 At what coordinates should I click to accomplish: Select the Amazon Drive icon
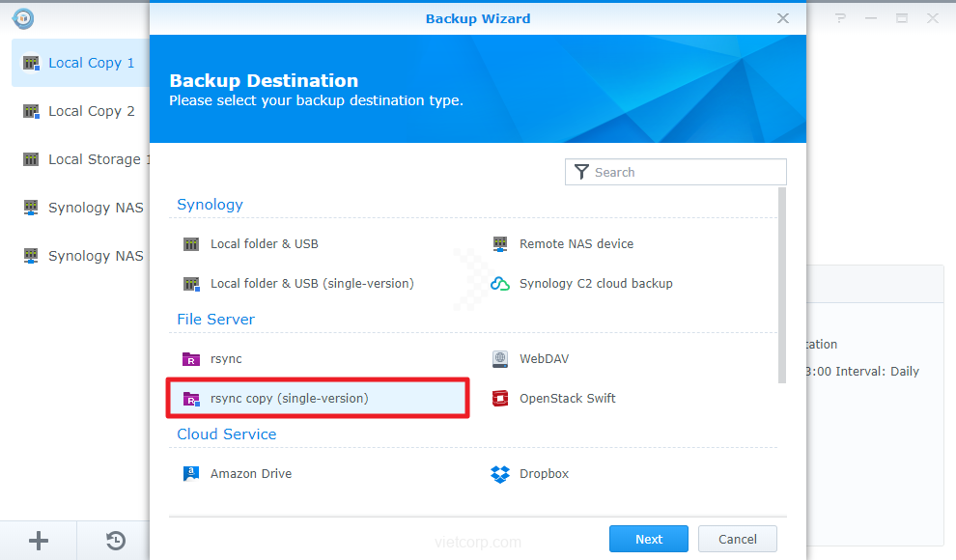point(191,474)
